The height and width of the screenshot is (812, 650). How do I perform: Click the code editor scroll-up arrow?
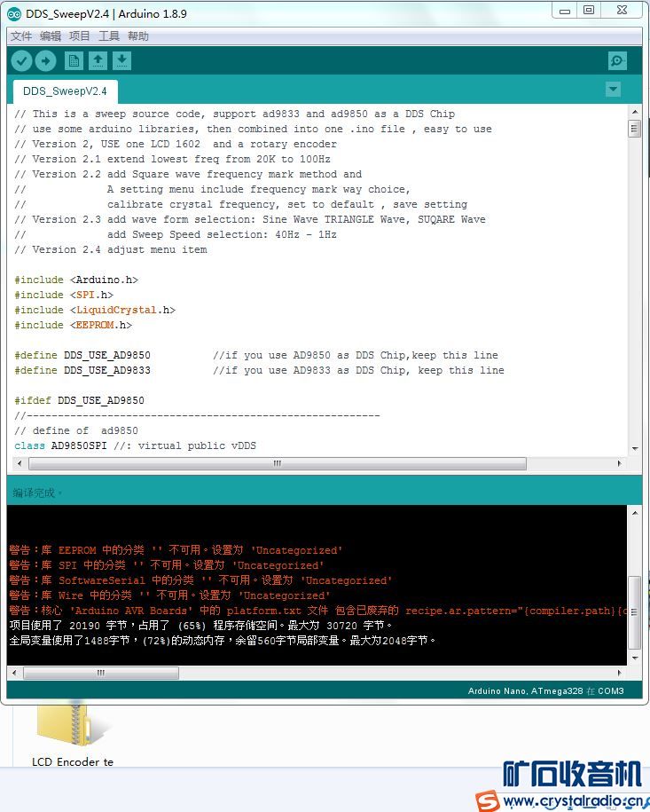coord(634,112)
